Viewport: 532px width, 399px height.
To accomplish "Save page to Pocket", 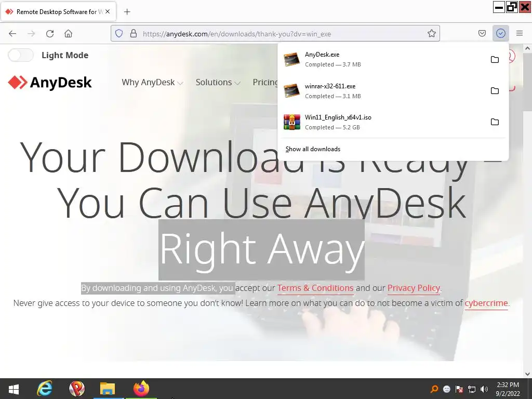I will click(482, 33).
